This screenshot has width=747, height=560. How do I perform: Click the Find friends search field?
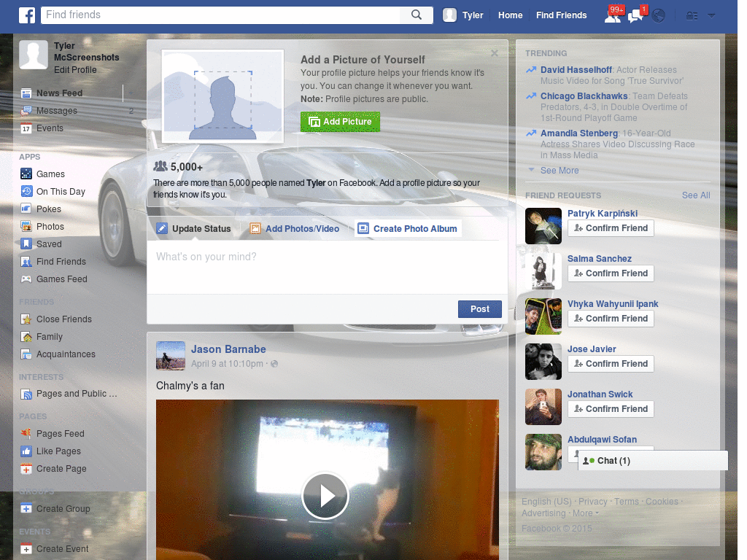pyautogui.click(x=222, y=15)
